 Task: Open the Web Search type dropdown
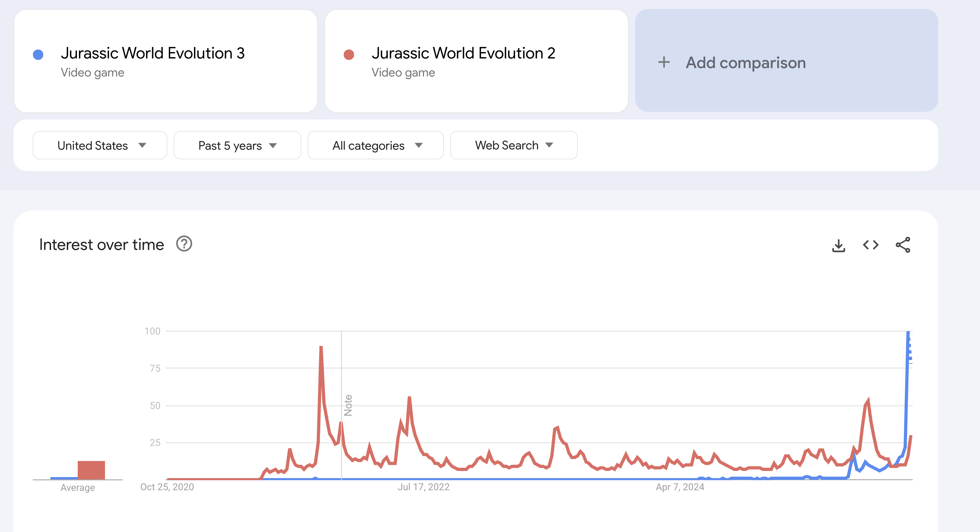point(513,145)
